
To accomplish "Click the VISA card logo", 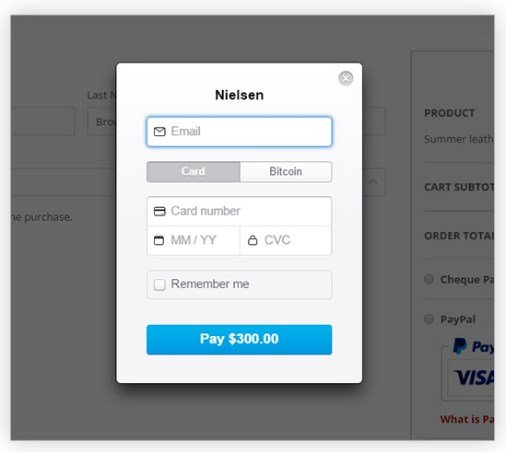I will (474, 378).
